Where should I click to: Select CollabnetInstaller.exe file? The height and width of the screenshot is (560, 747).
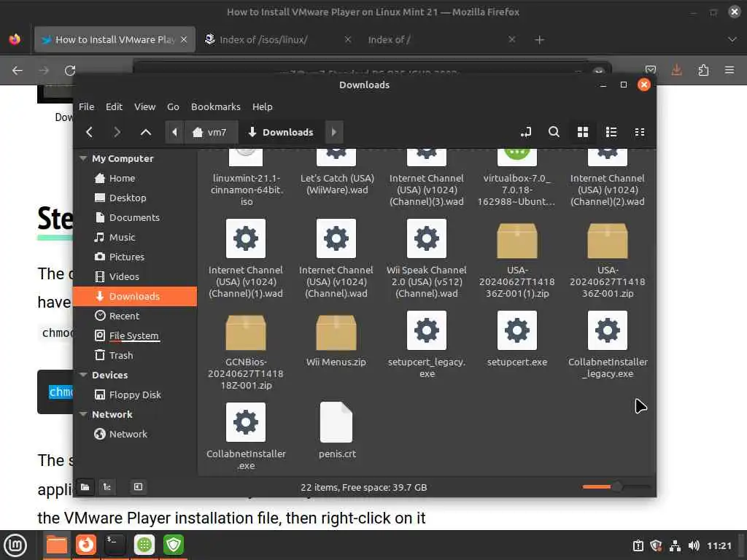click(x=246, y=437)
